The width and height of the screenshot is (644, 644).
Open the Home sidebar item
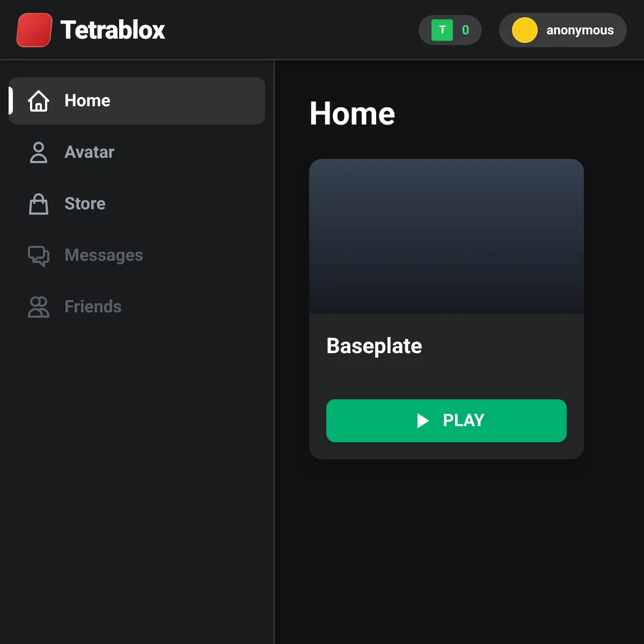[137, 101]
